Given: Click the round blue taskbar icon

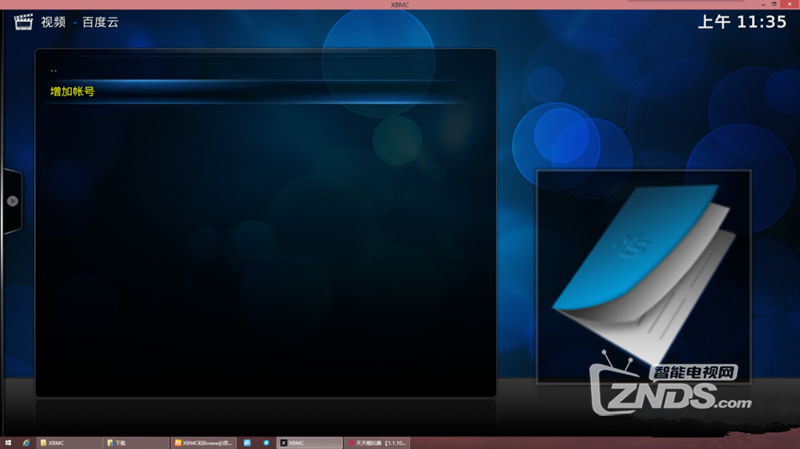Looking at the screenshot, I should click(266, 443).
